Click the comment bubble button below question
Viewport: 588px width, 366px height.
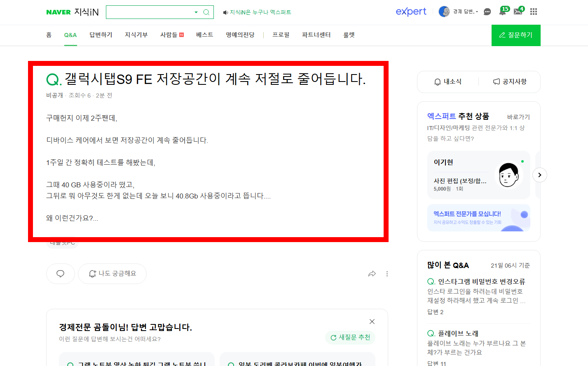(x=61, y=274)
